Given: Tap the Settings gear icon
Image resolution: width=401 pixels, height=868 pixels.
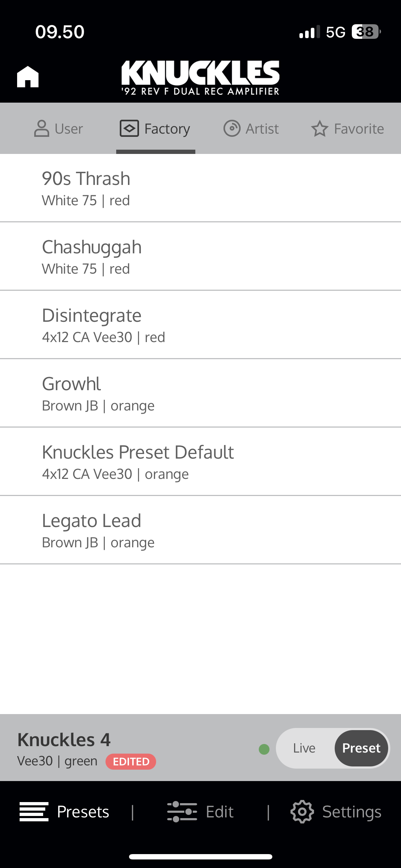Looking at the screenshot, I should click(x=302, y=812).
